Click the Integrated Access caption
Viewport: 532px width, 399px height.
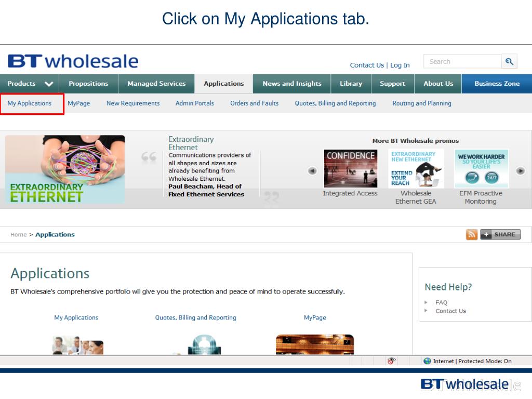tap(350, 193)
